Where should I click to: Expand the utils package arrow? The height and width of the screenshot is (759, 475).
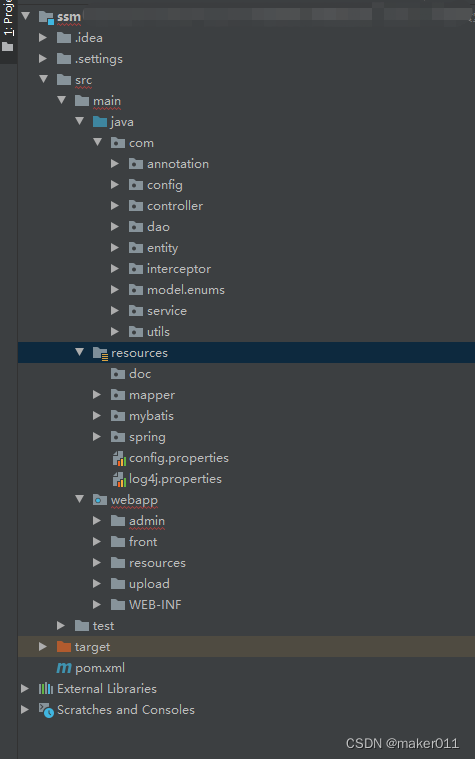click(115, 332)
